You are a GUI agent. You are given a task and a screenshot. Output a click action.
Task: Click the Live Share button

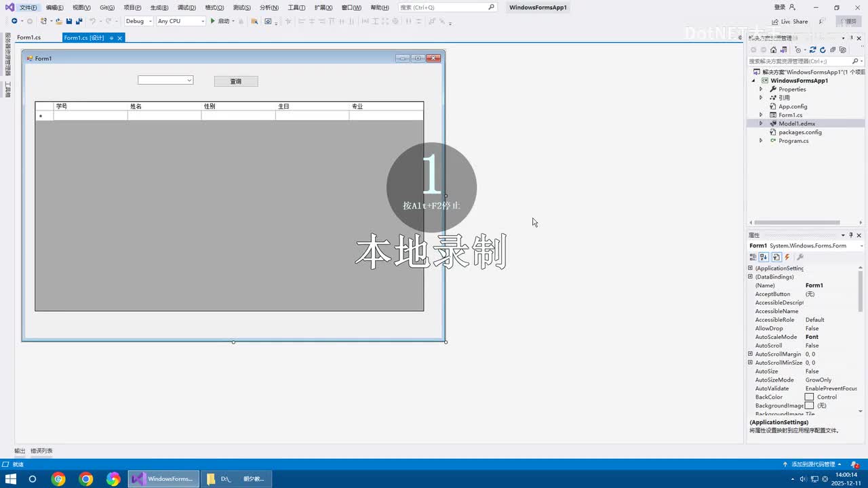point(790,22)
